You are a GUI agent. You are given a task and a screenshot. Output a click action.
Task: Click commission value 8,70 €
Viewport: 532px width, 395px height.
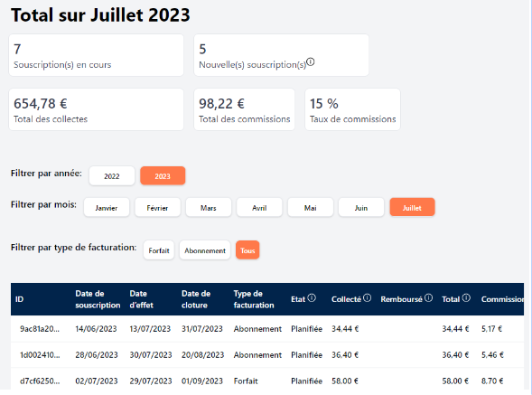(x=492, y=381)
